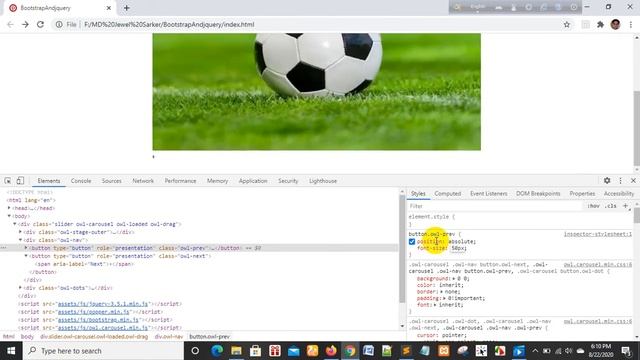Bookmark this page with the star
Image resolution: width=640 pixels, height=360 pixels.
(567, 24)
